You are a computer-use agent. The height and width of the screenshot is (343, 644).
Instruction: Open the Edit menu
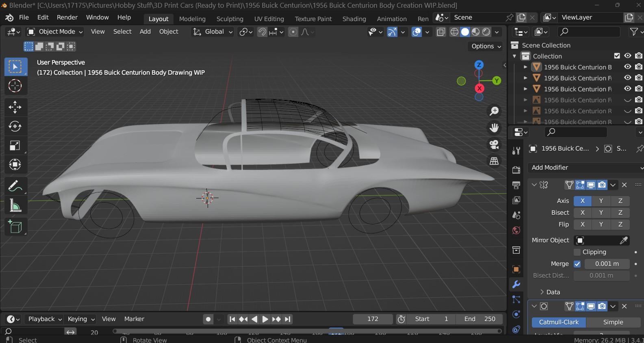(43, 17)
